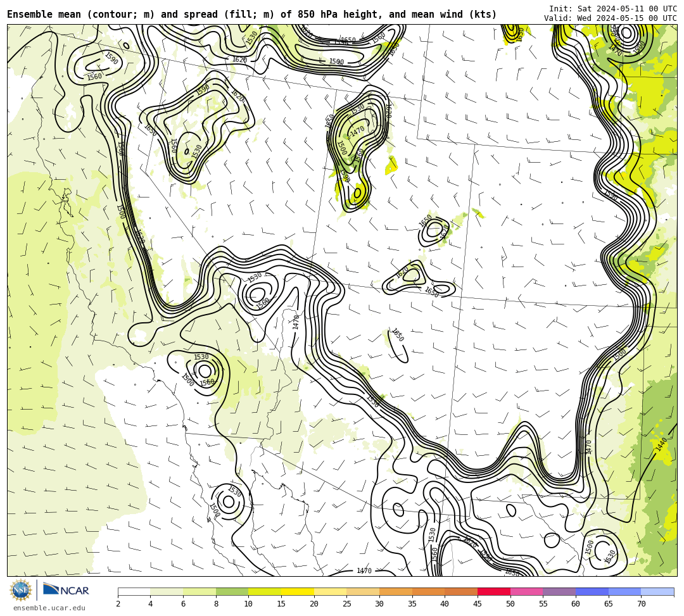Click the legend tick label 15
The image size is (684, 616).
[x=281, y=604]
